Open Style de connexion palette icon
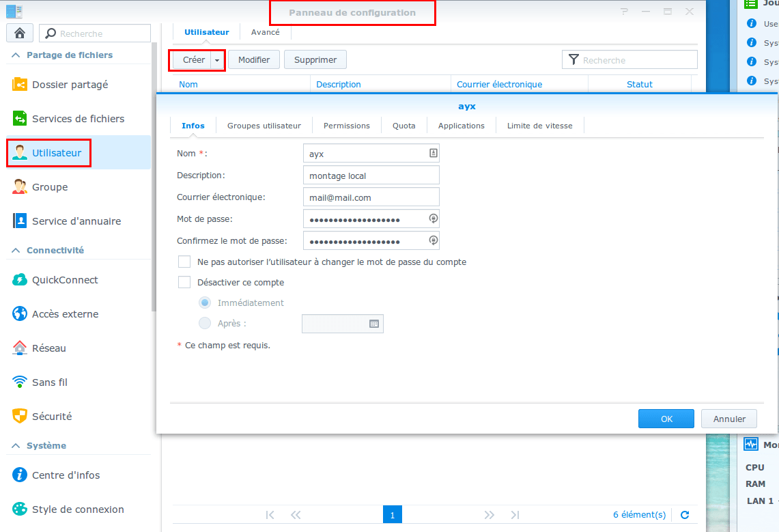Viewport: 779px width, 532px height. pyautogui.click(x=19, y=509)
